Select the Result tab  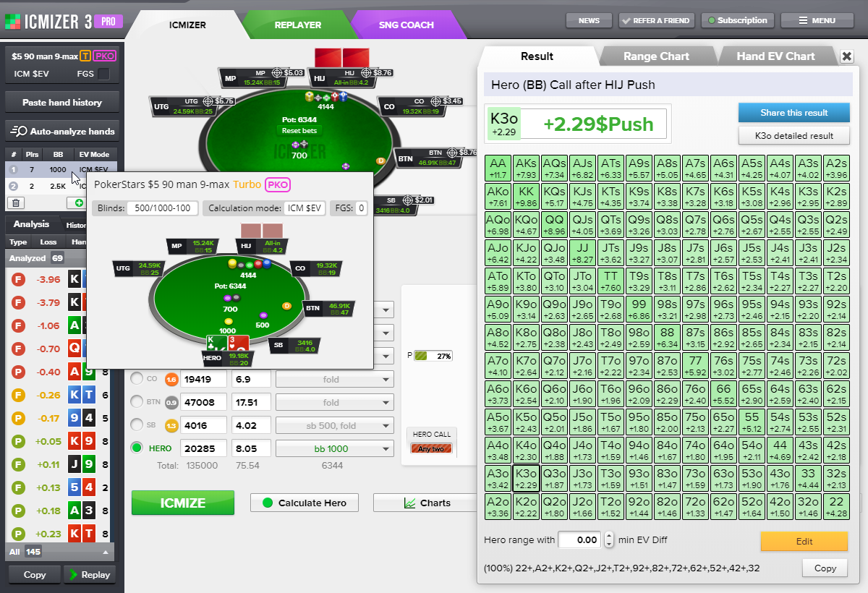tap(537, 56)
